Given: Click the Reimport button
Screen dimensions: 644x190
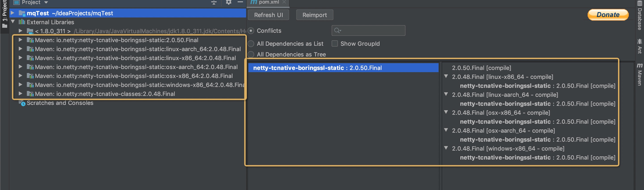Looking at the screenshot, I should [x=314, y=15].
